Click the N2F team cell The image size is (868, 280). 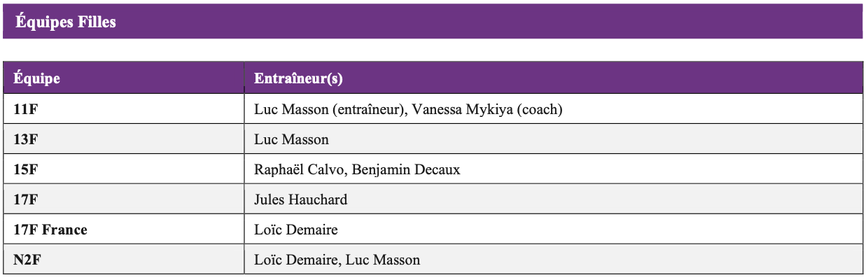pyautogui.click(x=124, y=260)
